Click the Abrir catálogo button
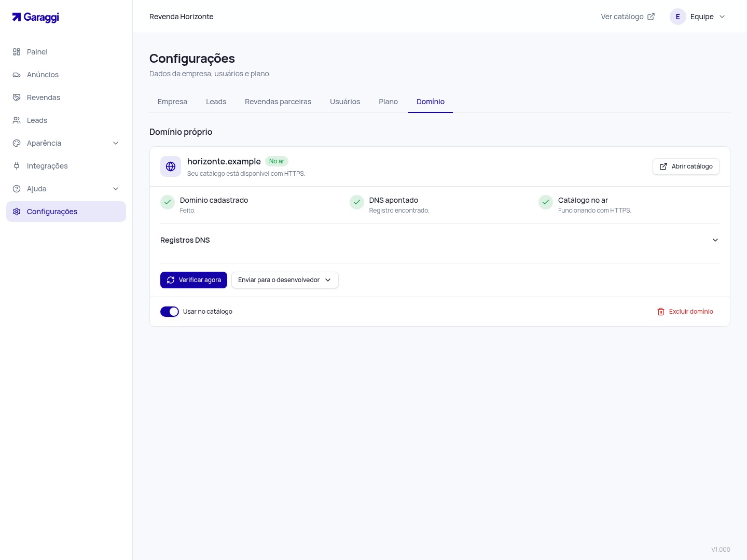Image resolution: width=747 pixels, height=560 pixels. pyautogui.click(x=686, y=166)
